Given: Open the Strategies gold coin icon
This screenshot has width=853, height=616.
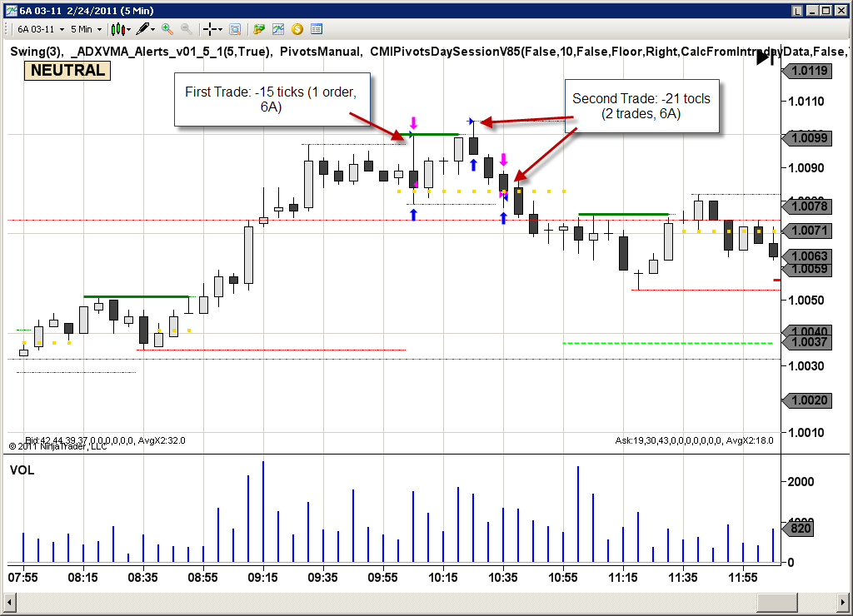Looking at the screenshot, I should pos(297,29).
